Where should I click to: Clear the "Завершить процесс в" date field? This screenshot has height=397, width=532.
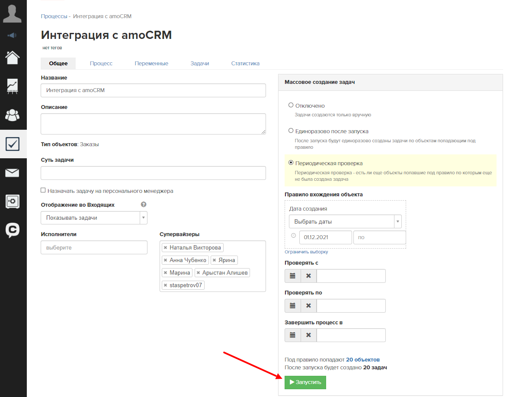pyautogui.click(x=308, y=335)
